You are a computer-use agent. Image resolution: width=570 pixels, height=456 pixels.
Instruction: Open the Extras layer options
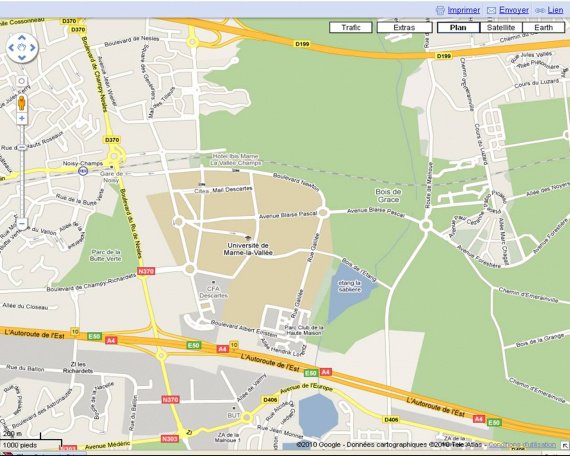(404, 28)
